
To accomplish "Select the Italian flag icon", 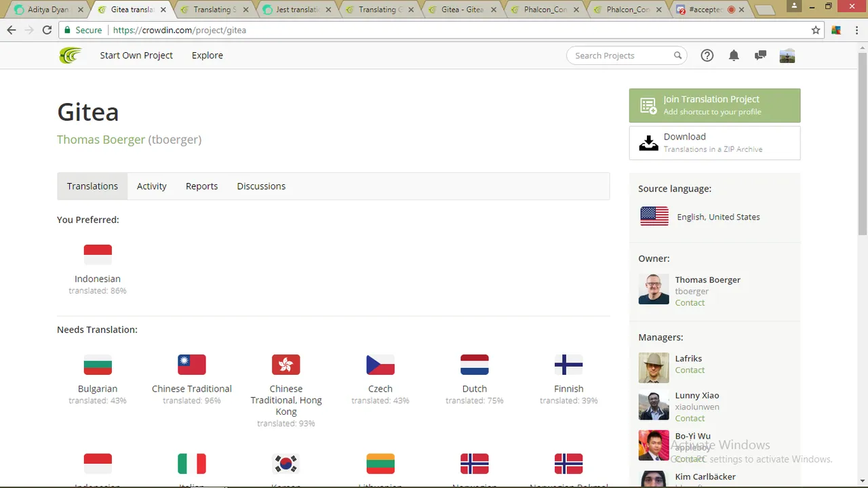I will [192, 464].
